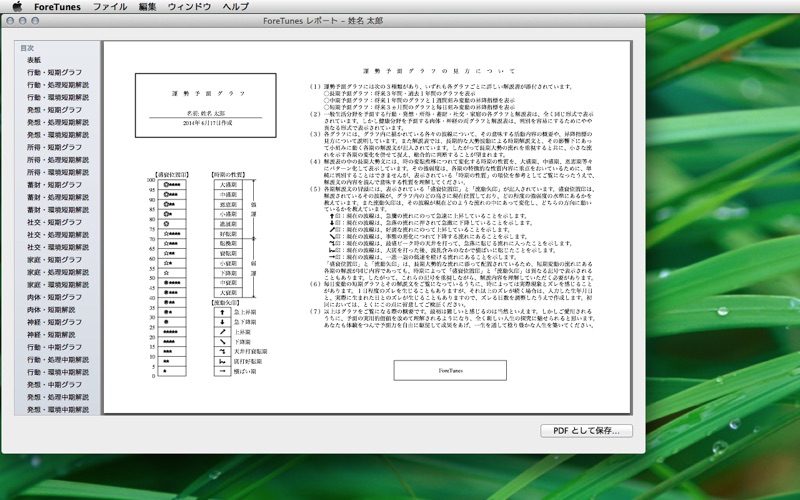The height and width of the screenshot is (500, 800).
Task: Select 行動・環境短期解説 in the sidebar
Action: click(x=58, y=97)
